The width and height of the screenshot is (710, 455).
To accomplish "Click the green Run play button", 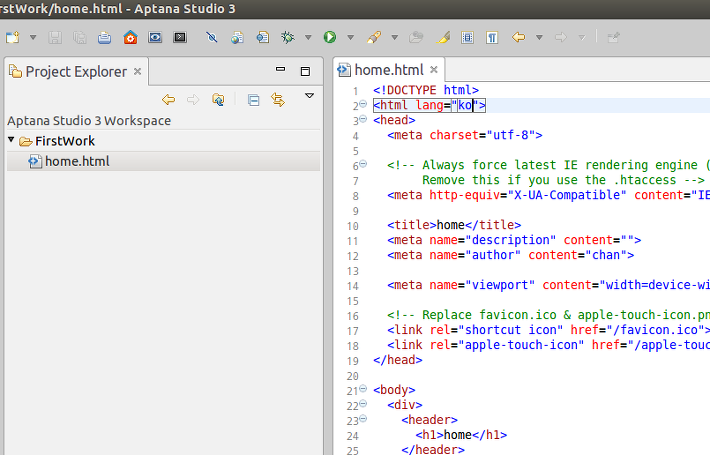I will [330, 37].
